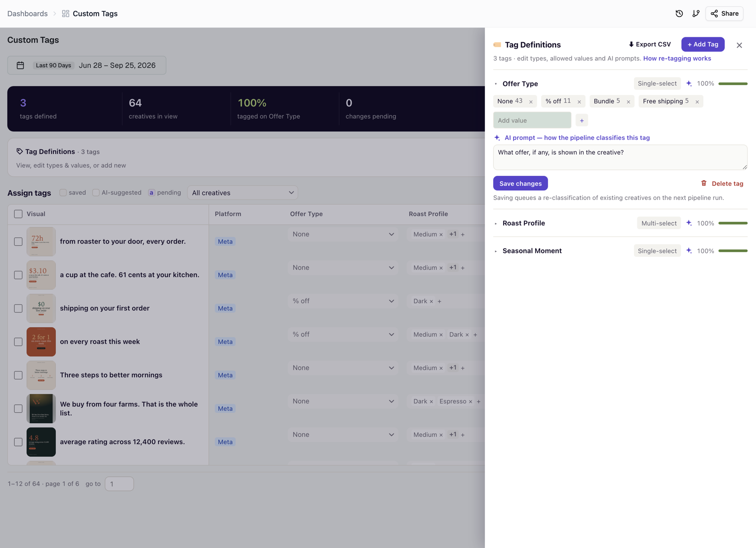Collapse the Offer Type tag section
Image resolution: width=756 pixels, height=548 pixels.
[x=496, y=84]
